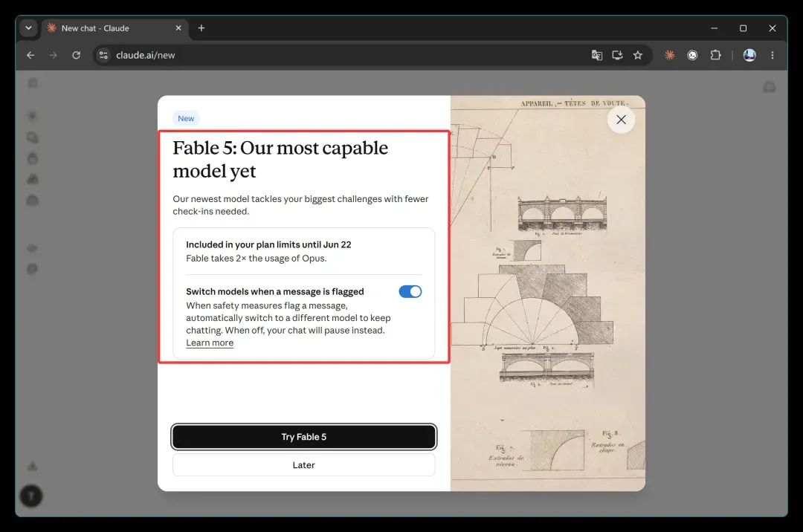This screenshot has height=532, width=803.
Task: Maximize the Chrome window
Action: click(743, 28)
